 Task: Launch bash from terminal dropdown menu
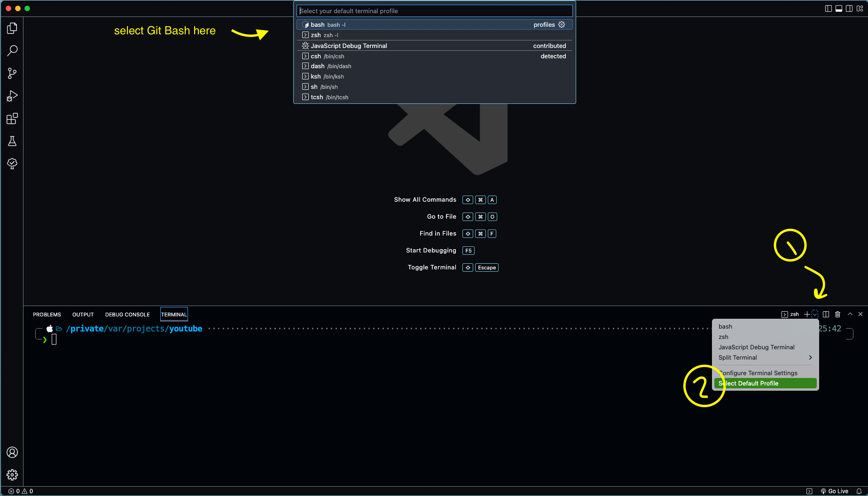tap(765, 326)
